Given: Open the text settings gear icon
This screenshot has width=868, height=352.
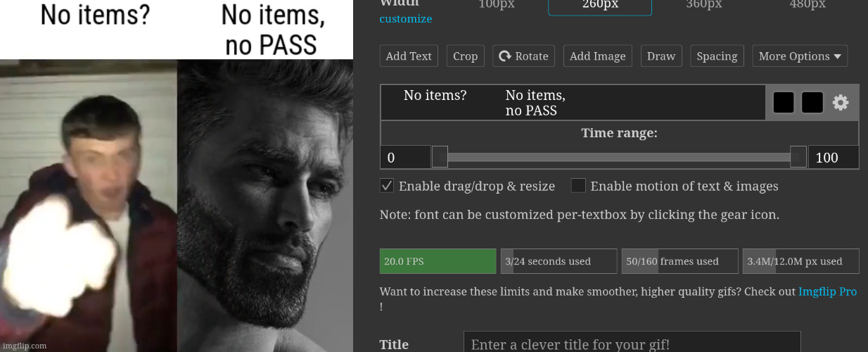Looking at the screenshot, I should (x=841, y=103).
